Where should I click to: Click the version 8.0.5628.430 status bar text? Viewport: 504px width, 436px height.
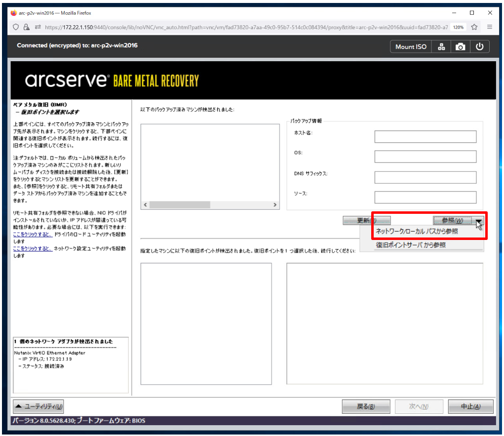(78, 421)
